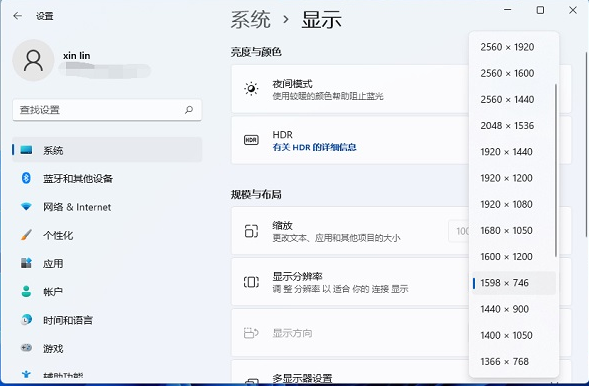589x386 pixels.
Task: Open the Bluetooth icon for 蓝牙和其他设备
Action: point(26,178)
